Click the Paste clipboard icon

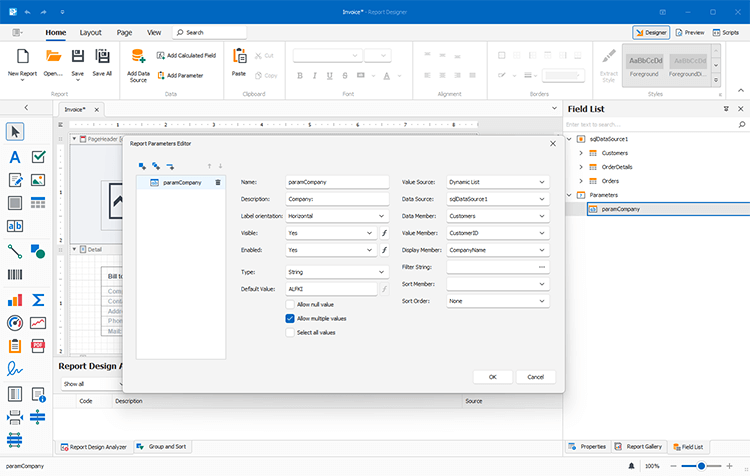(239, 57)
